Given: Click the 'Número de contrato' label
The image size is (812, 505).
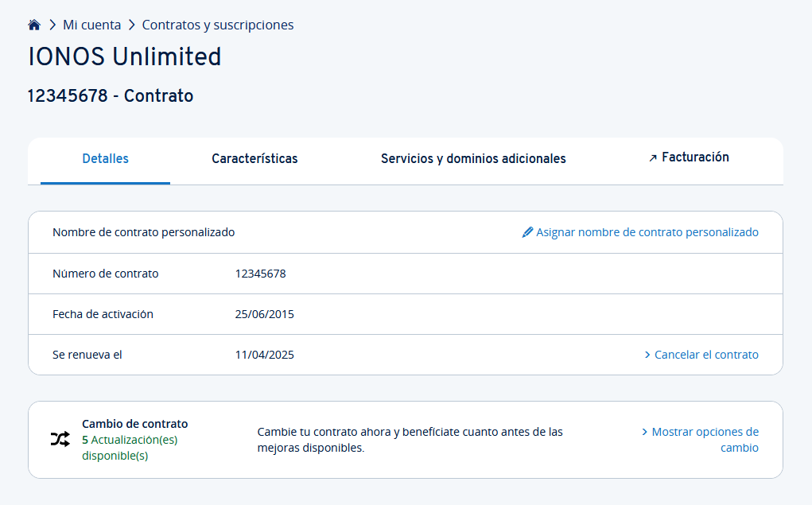Looking at the screenshot, I should 105,274.
